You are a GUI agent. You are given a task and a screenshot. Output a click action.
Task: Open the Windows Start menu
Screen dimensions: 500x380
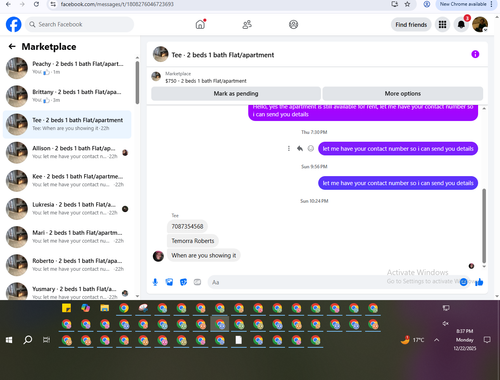(x=9, y=340)
